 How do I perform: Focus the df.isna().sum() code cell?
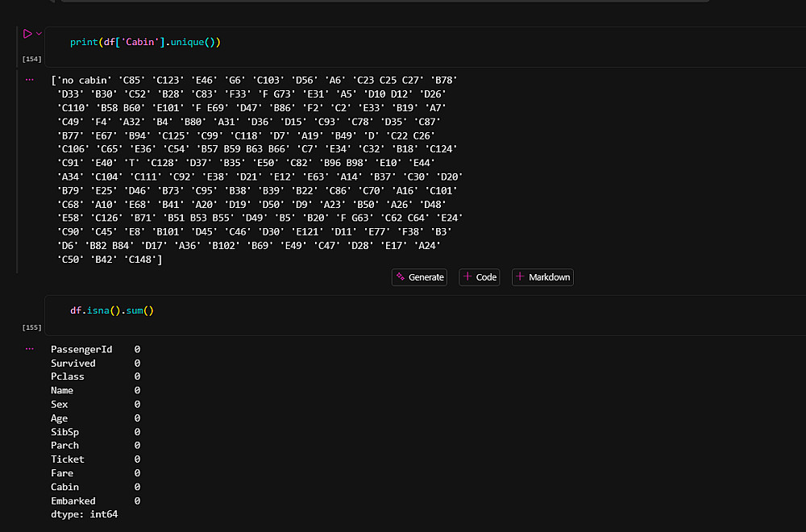coord(403,310)
